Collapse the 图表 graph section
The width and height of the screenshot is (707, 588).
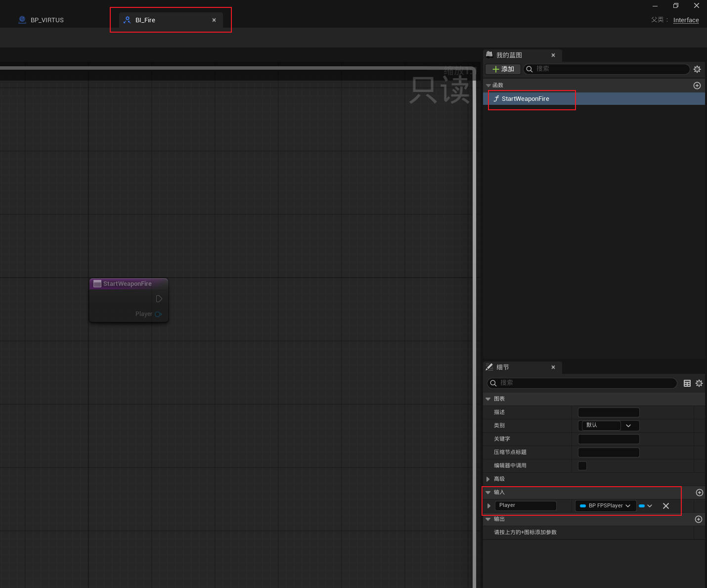(488, 399)
